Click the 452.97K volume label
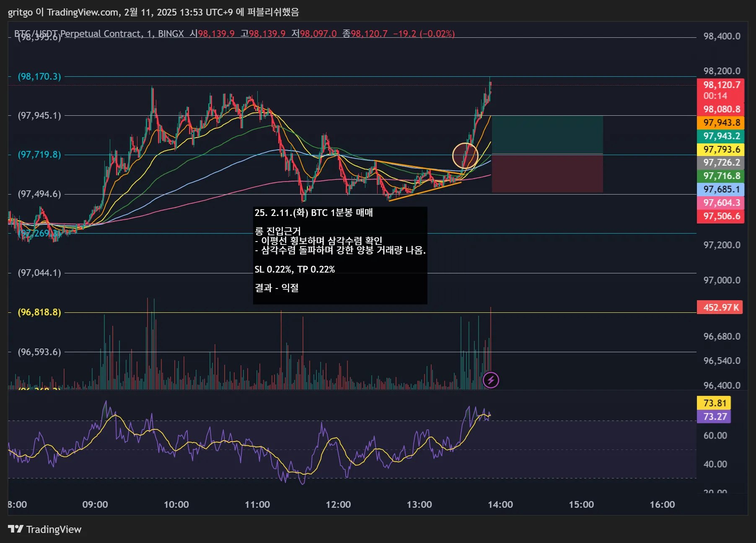 [720, 307]
